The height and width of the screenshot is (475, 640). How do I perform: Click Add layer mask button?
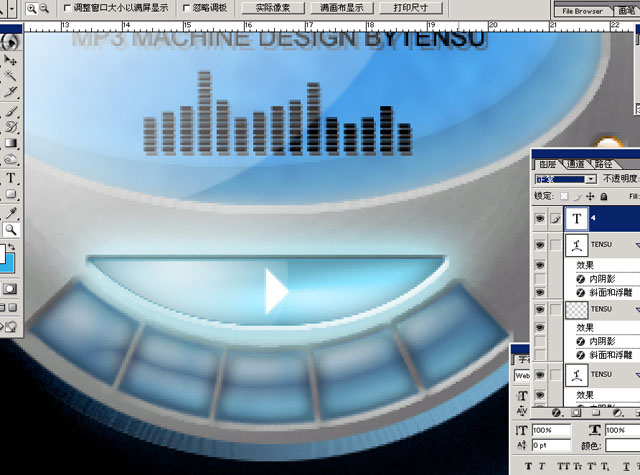click(x=576, y=413)
